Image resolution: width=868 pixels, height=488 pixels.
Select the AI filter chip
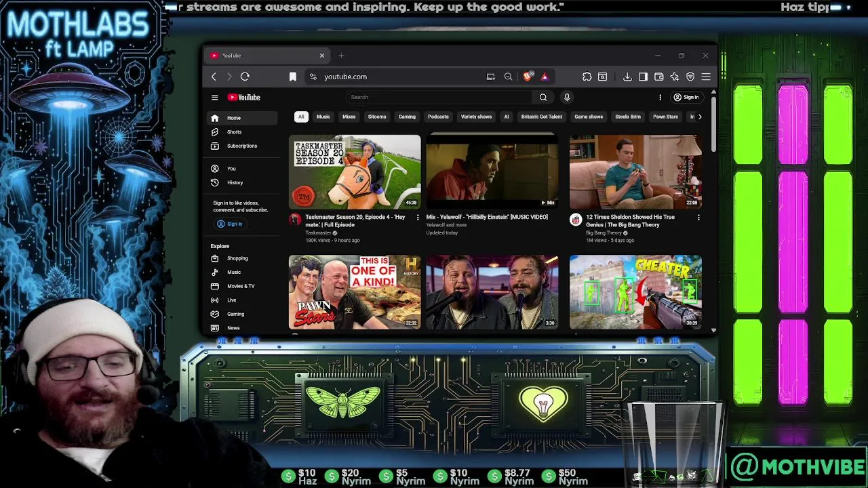point(506,117)
